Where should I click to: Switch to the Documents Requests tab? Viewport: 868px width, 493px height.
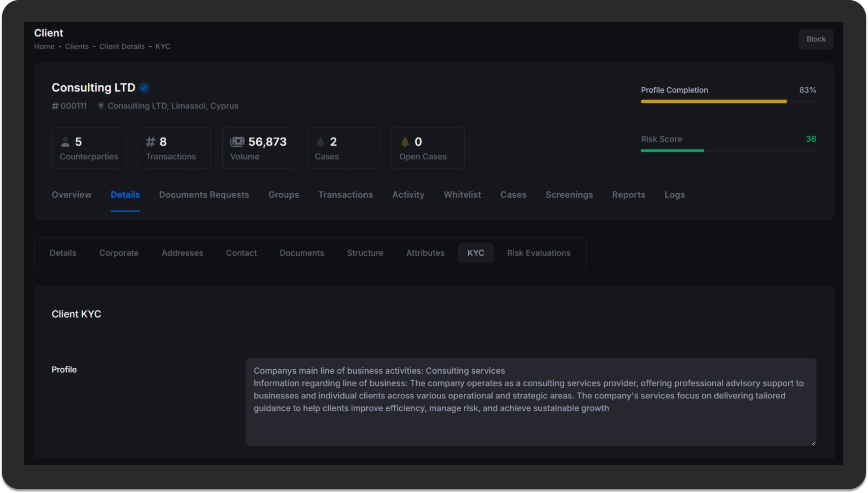point(204,195)
